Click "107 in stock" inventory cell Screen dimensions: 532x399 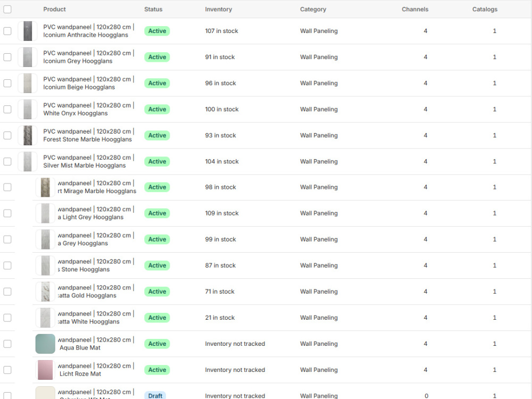pyautogui.click(x=221, y=31)
